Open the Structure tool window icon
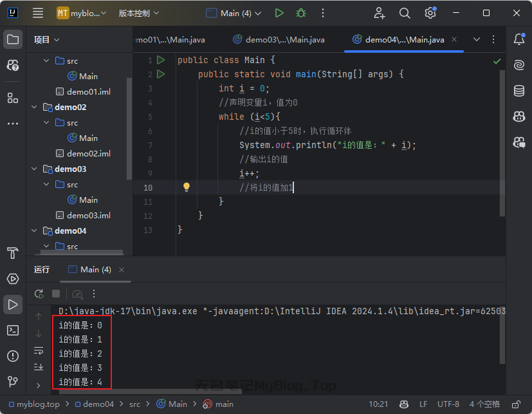 (13, 99)
